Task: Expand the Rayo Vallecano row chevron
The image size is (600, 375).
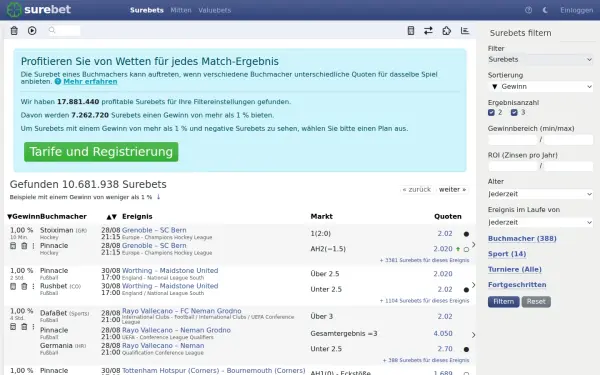Action: (x=474, y=335)
